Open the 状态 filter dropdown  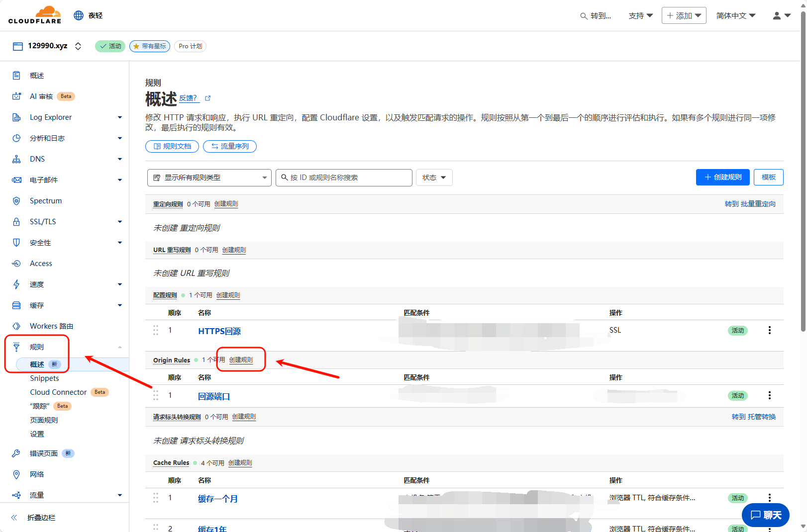[434, 177]
